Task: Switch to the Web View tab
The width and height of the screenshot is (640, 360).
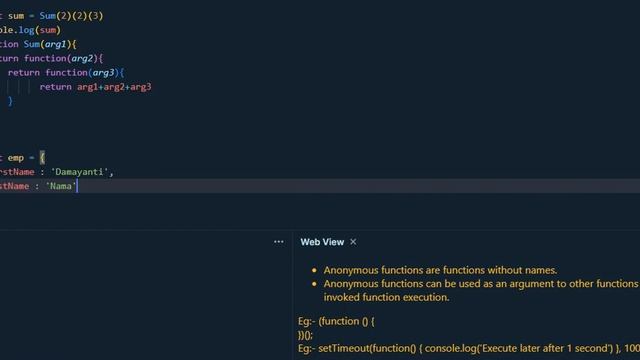Action: click(322, 242)
